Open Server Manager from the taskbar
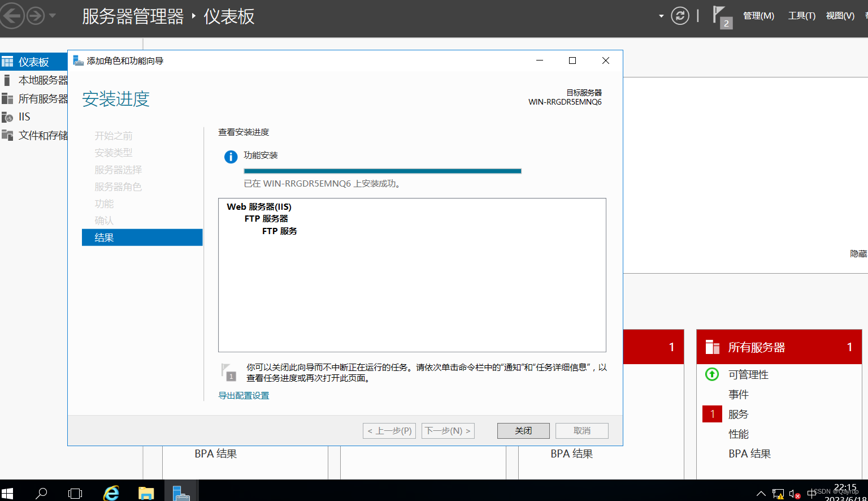 click(180, 491)
